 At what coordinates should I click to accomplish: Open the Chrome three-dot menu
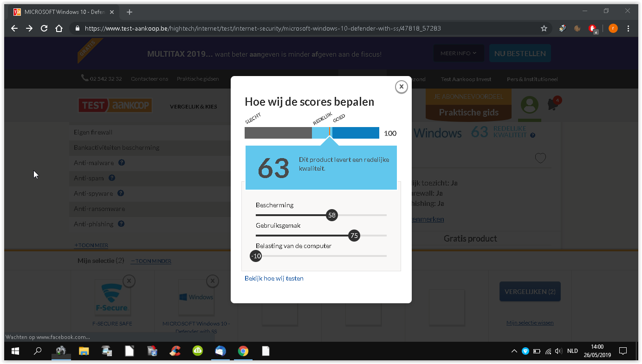(x=628, y=28)
